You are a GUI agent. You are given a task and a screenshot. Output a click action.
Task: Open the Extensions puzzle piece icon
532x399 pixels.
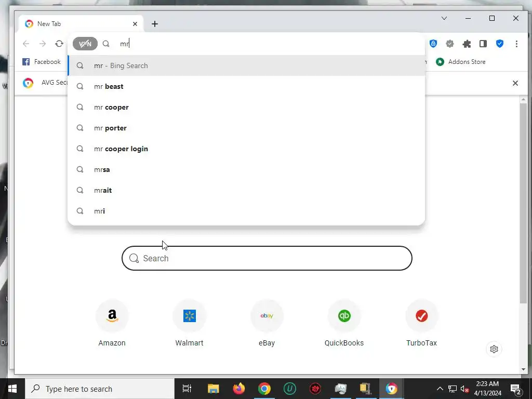(x=467, y=44)
